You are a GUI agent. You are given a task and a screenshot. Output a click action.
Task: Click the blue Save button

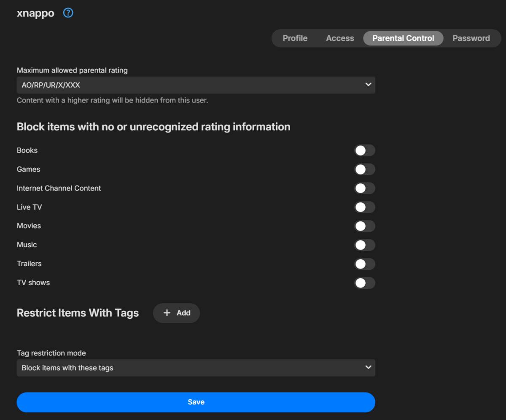tap(196, 402)
